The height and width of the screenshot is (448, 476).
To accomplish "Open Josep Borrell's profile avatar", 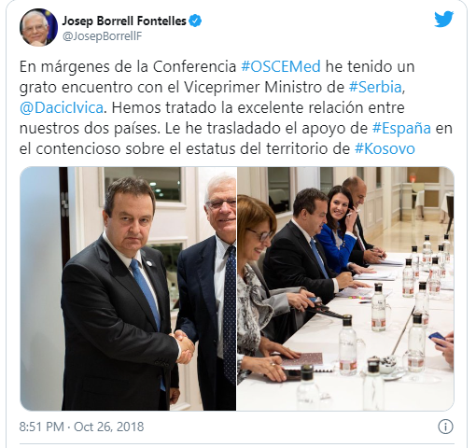I will (x=38, y=27).
